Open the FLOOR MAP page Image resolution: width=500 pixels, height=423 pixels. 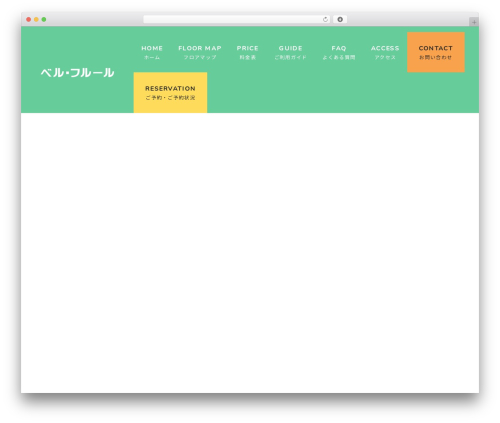[200, 52]
